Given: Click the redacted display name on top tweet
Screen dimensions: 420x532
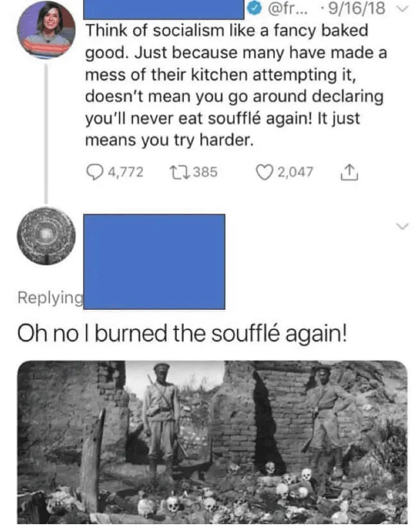Looking at the screenshot, I should coord(164,10).
